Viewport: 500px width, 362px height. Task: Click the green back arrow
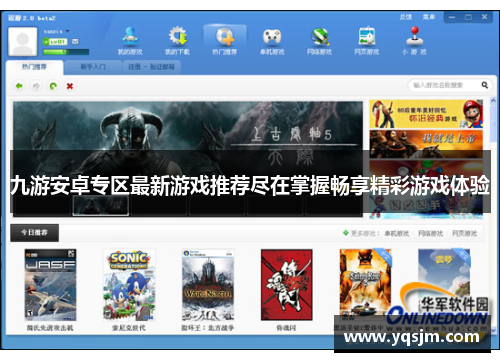19,86
